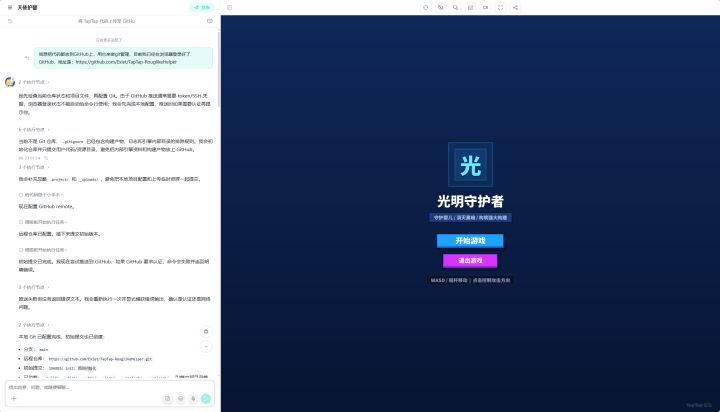The height and width of the screenshot is (412, 720).
Task: Click the 光明守护者 game title
Action: [470, 201]
